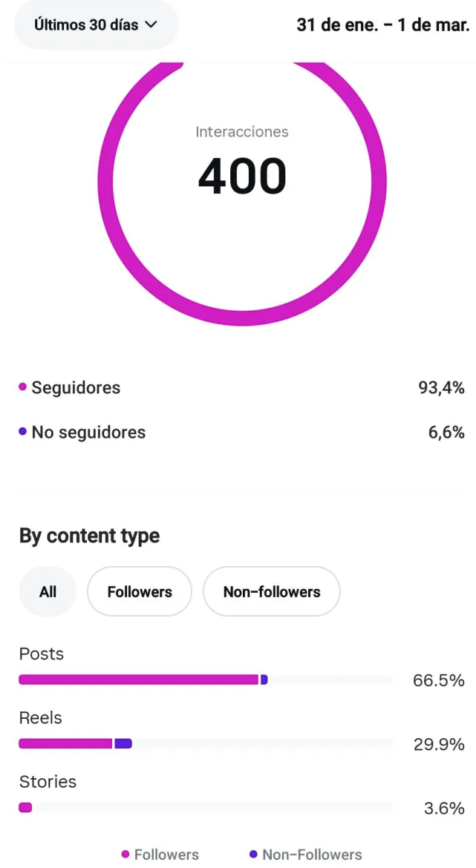Click the chevron beside Últimos 30 días
476x868 pixels.
[x=151, y=24]
